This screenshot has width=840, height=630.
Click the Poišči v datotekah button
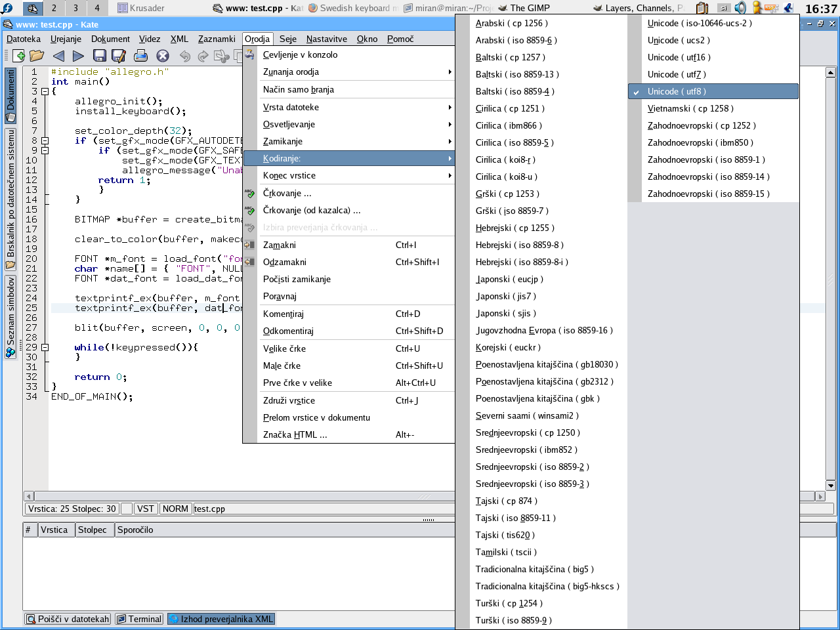[68, 619]
